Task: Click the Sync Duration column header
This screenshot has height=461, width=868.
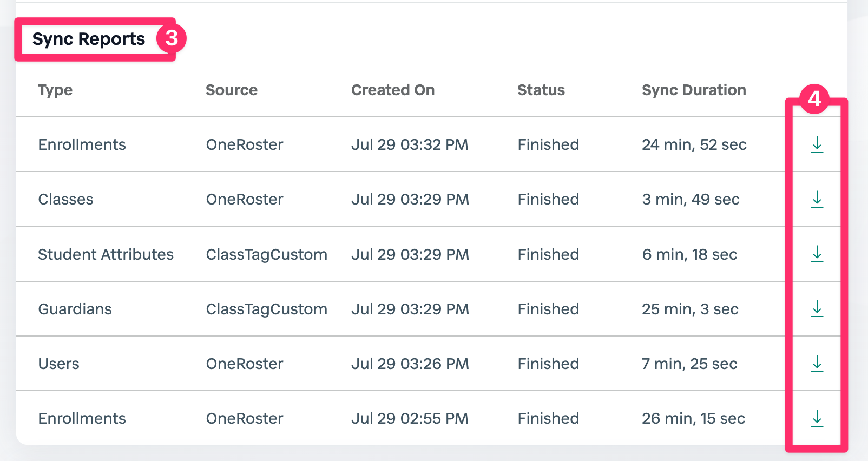Action: click(x=694, y=90)
